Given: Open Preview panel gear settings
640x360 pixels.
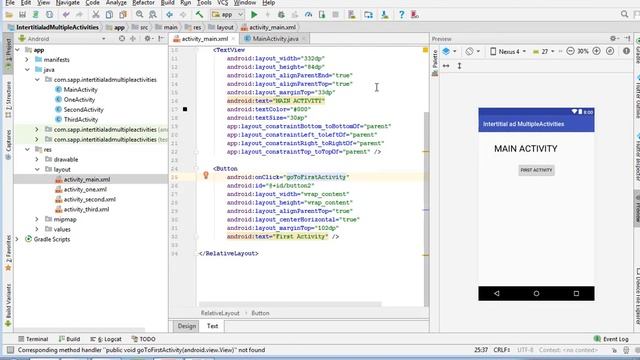Looking at the screenshot, I should [613, 39].
